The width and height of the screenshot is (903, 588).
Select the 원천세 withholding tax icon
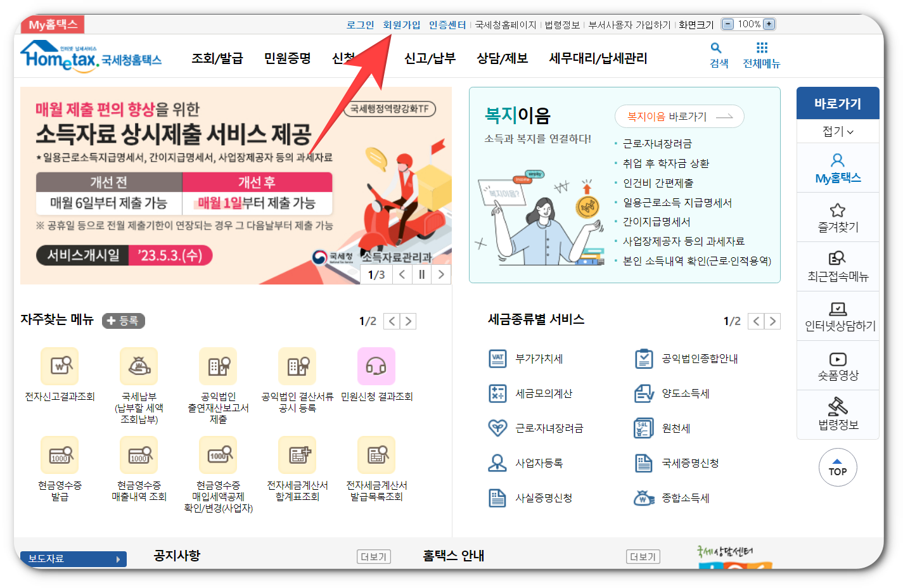(x=643, y=428)
